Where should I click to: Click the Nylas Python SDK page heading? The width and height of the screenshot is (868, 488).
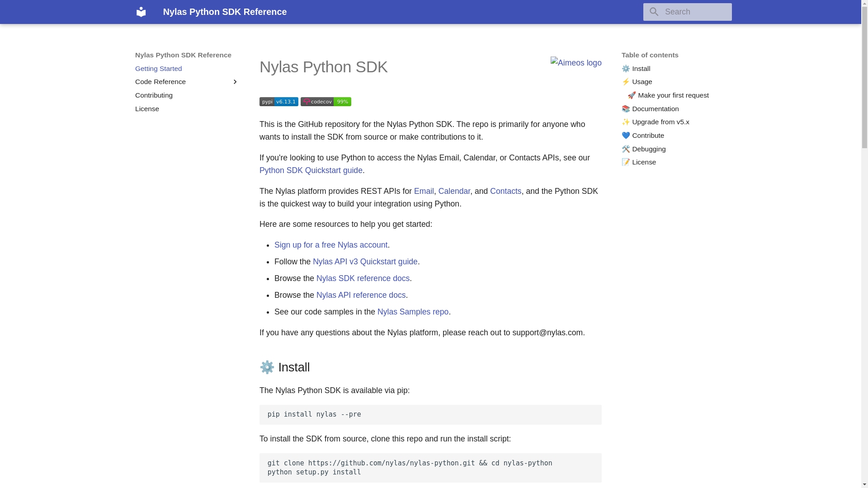point(323,67)
